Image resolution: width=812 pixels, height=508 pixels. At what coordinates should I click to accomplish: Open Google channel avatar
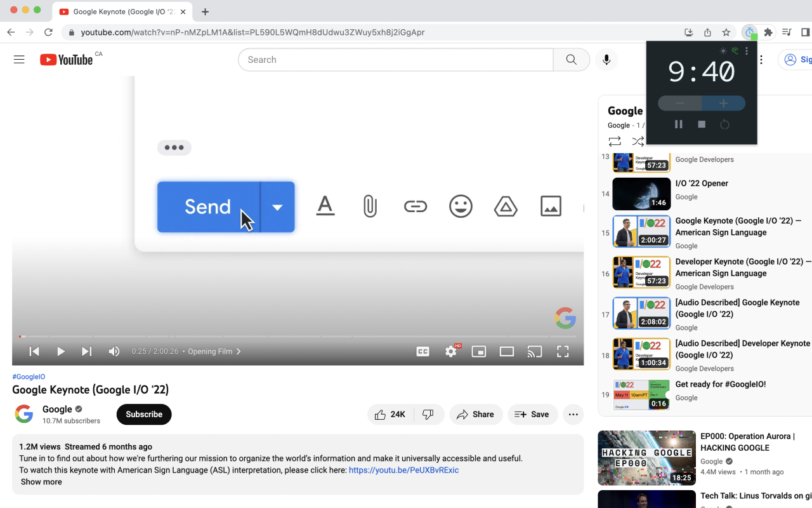[24, 414]
